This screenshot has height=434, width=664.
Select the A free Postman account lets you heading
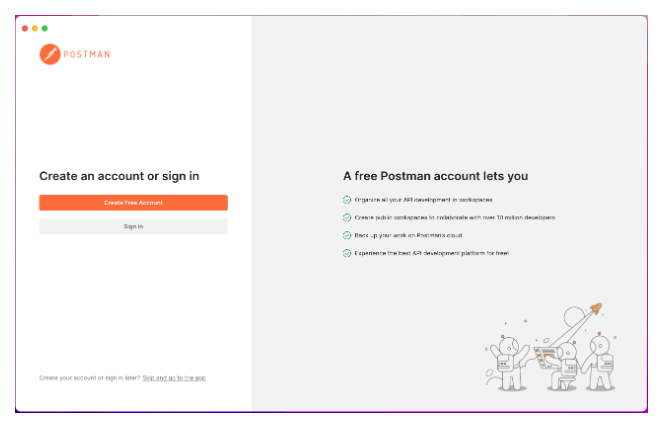436,176
